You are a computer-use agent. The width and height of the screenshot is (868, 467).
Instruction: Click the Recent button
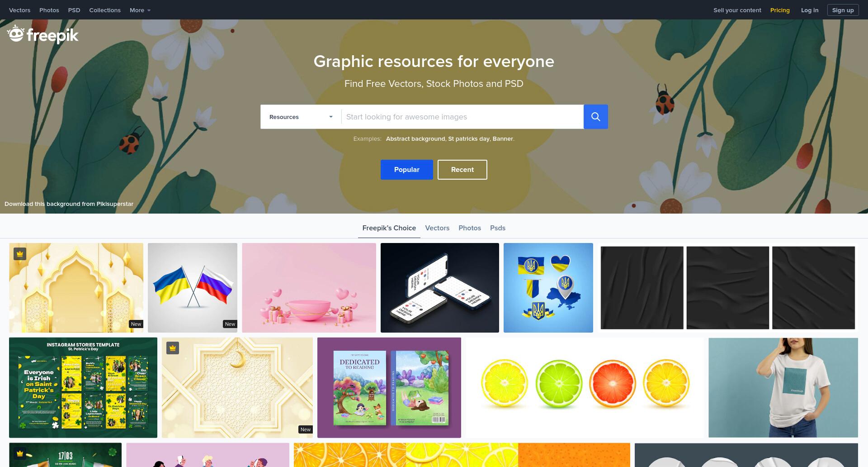(462, 170)
